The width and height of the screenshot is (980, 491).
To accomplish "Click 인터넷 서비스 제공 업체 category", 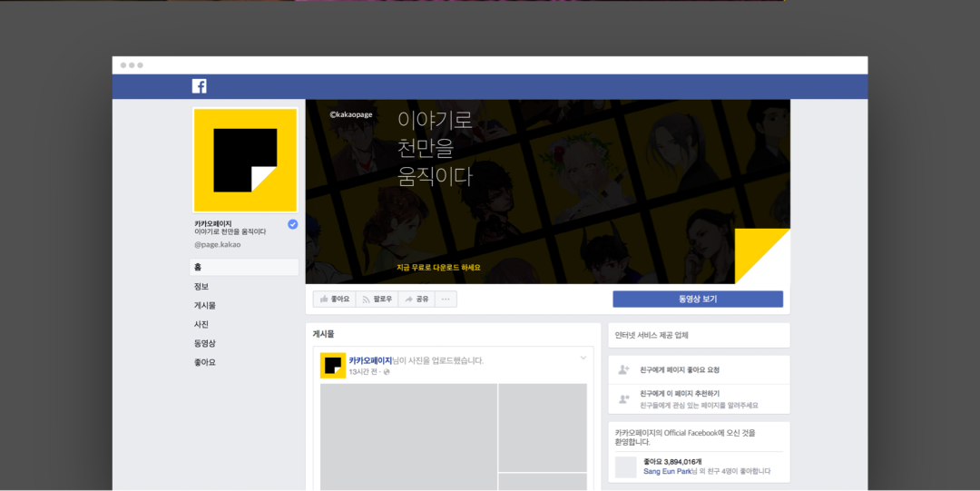I will 652,335.
